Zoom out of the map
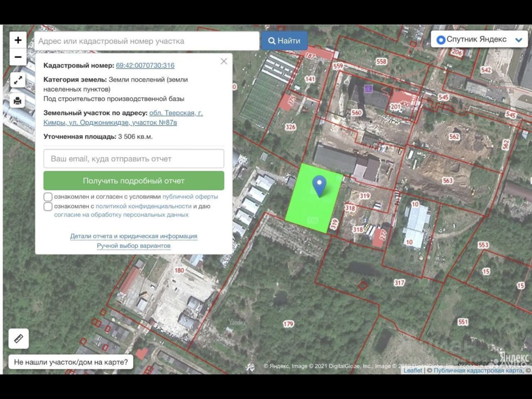Viewport: 532px width, 399px height. [18, 57]
